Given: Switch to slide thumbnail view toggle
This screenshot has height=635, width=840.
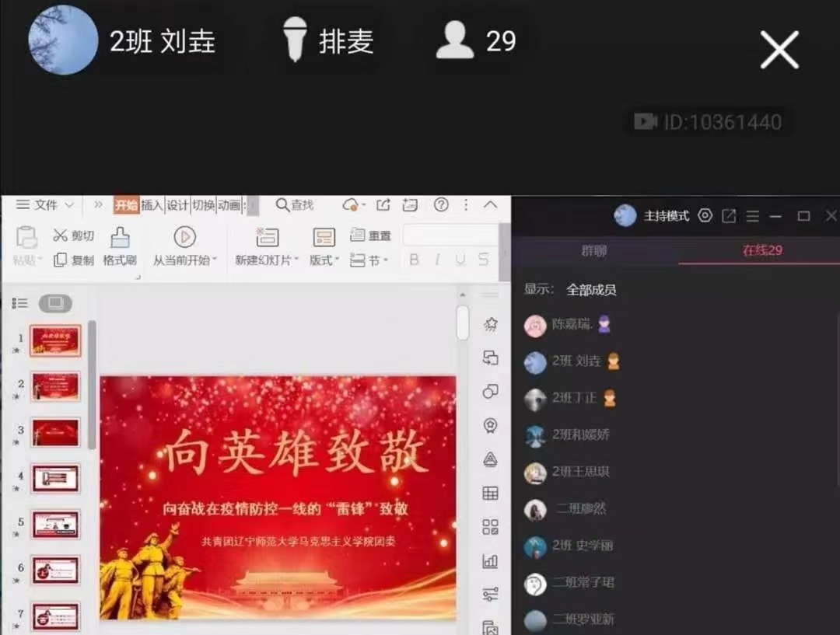Looking at the screenshot, I should pos(54,303).
